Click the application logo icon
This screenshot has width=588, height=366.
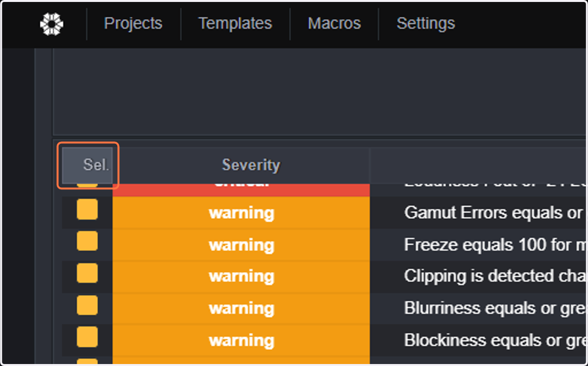click(x=51, y=24)
